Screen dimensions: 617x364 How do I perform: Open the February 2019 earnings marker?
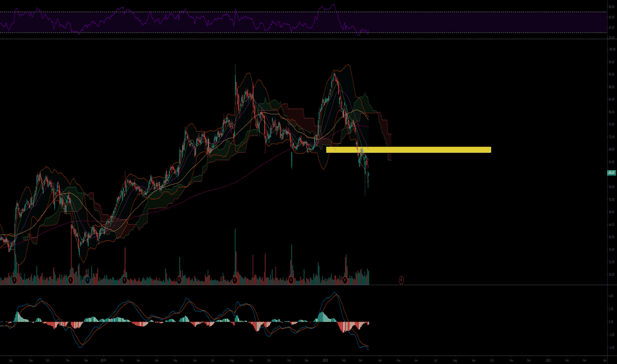click(x=124, y=280)
